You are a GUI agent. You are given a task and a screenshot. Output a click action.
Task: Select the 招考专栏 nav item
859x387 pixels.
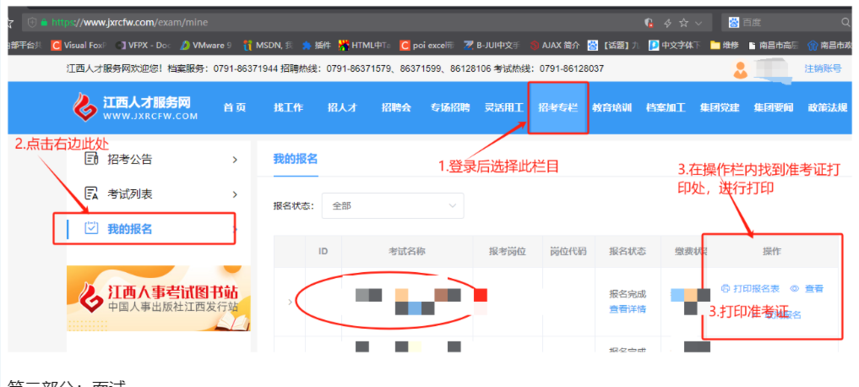[558, 107]
